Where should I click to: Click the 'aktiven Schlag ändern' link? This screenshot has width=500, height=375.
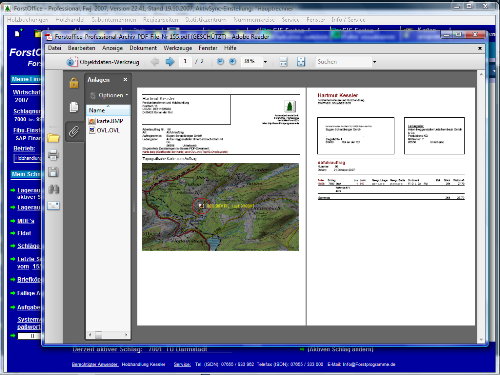pyautogui.click(x=340, y=349)
